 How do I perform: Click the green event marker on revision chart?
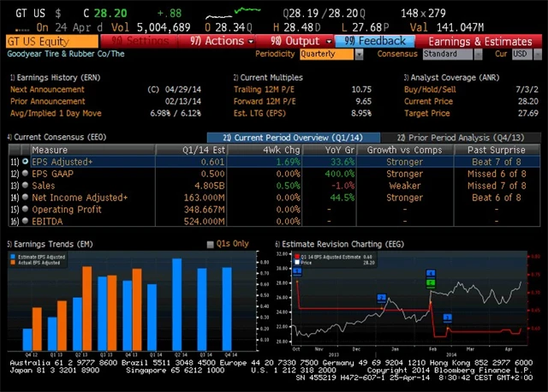coord(432,282)
